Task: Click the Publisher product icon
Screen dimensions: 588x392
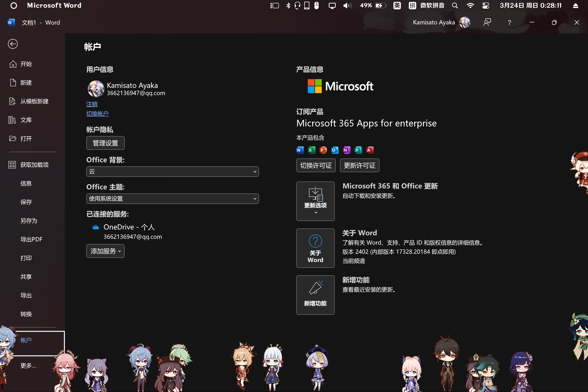Action: tap(358, 150)
